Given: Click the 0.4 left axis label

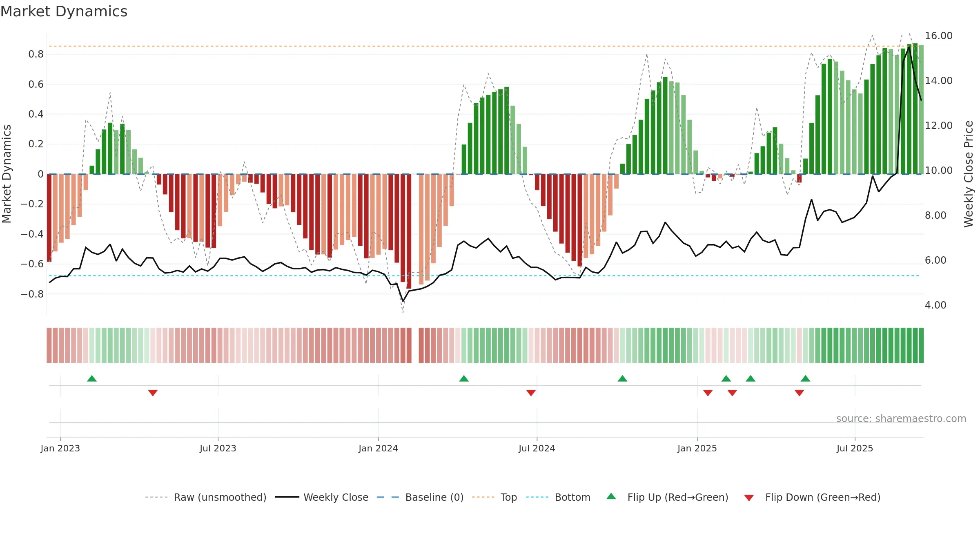Looking at the screenshot, I should (36, 114).
